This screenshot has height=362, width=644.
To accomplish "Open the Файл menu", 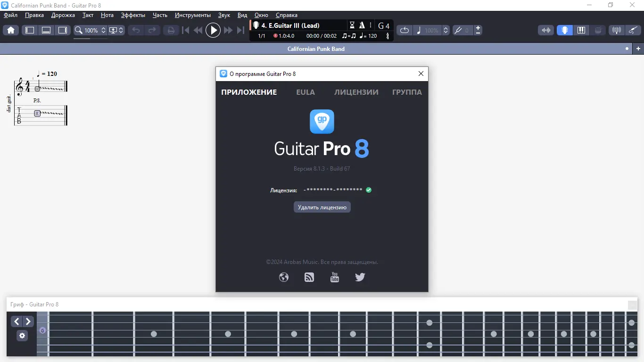I will point(10,15).
